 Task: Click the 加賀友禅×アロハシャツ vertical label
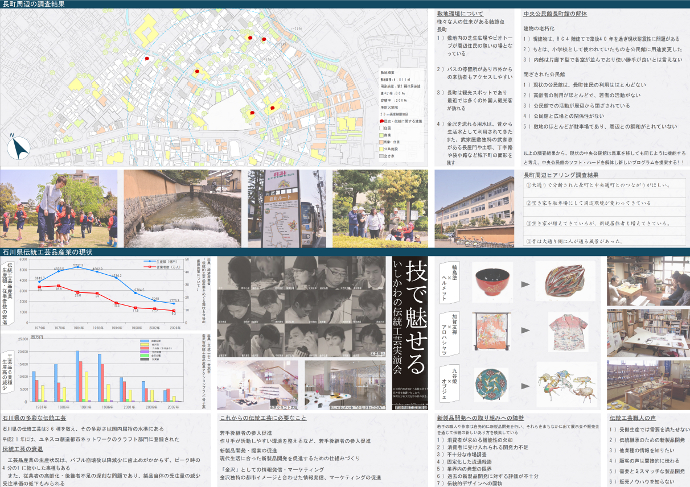[x=449, y=334]
